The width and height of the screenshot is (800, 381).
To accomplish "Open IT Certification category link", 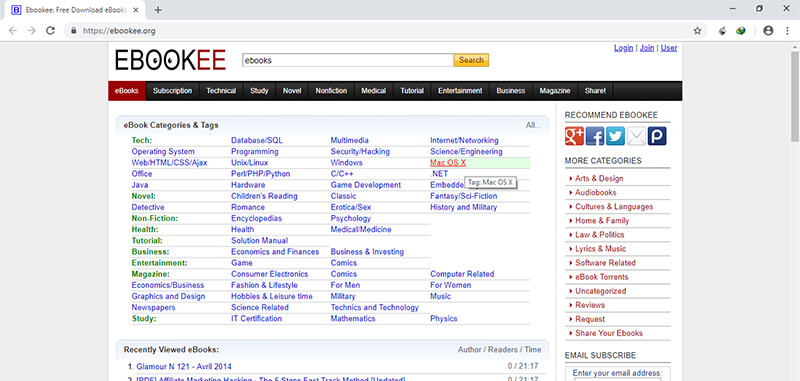I will pyautogui.click(x=256, y=319).
